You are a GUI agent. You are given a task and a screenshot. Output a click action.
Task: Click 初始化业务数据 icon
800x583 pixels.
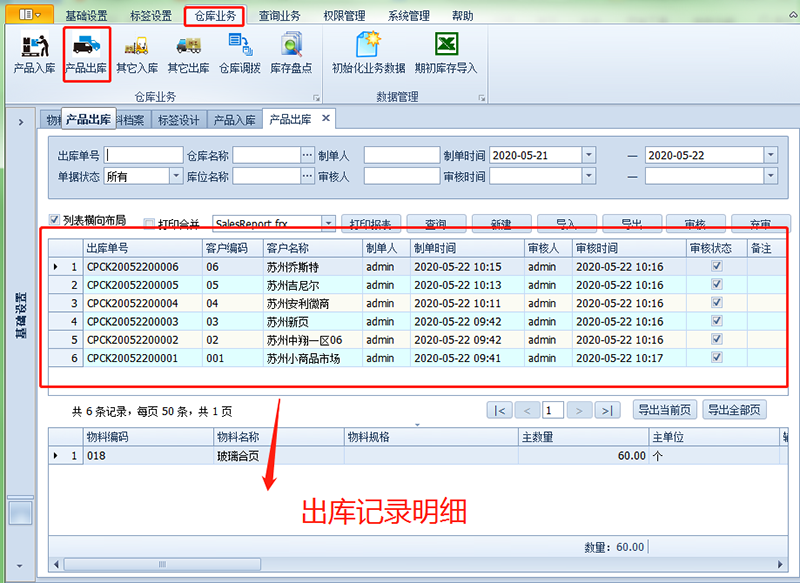tap(368, 53)
